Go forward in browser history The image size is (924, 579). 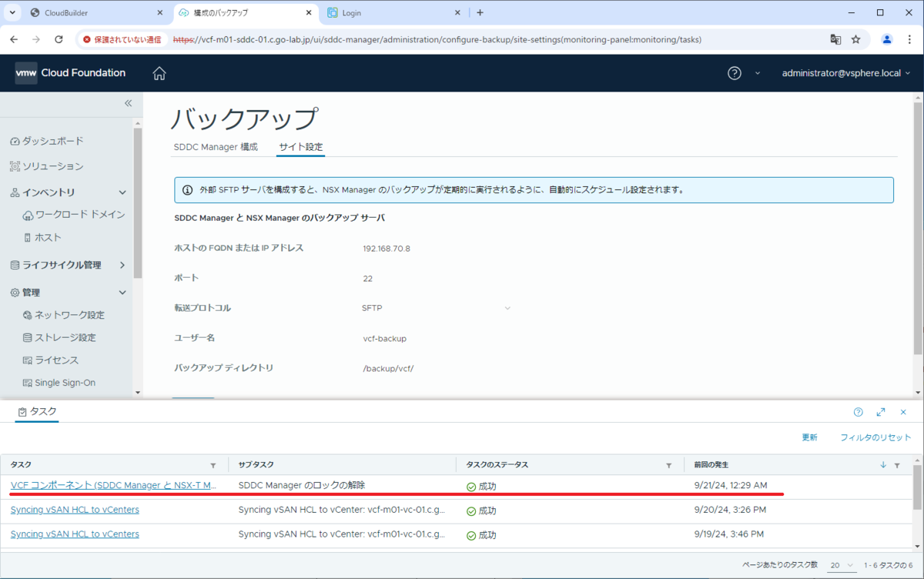(37, 39)
